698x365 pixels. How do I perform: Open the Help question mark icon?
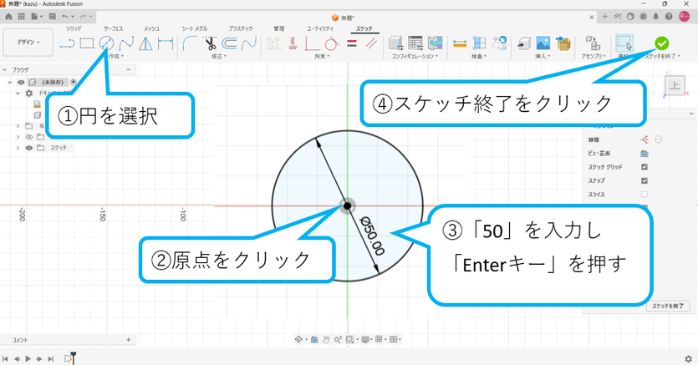tap(669, 16)
